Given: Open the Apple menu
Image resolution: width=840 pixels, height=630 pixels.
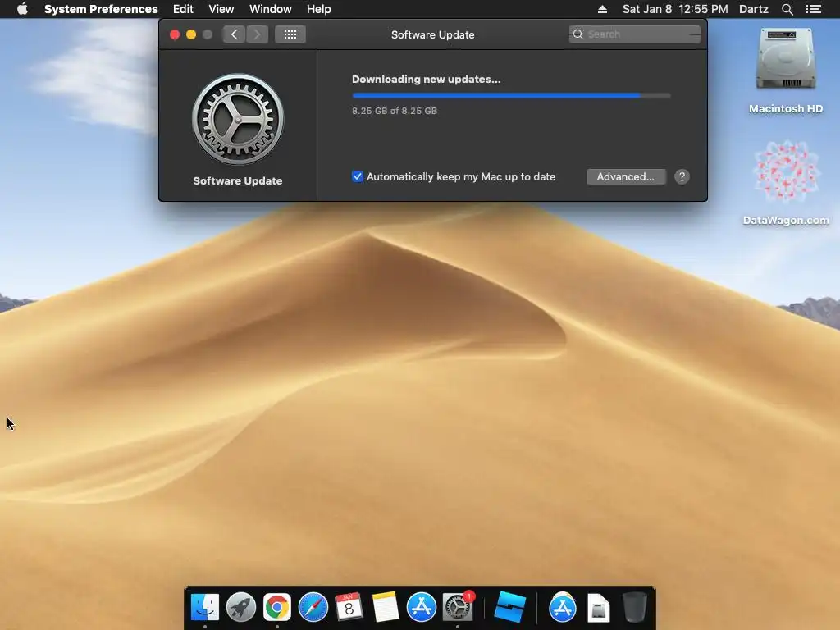Looking at the screenshot, I should tap(22, 9).
